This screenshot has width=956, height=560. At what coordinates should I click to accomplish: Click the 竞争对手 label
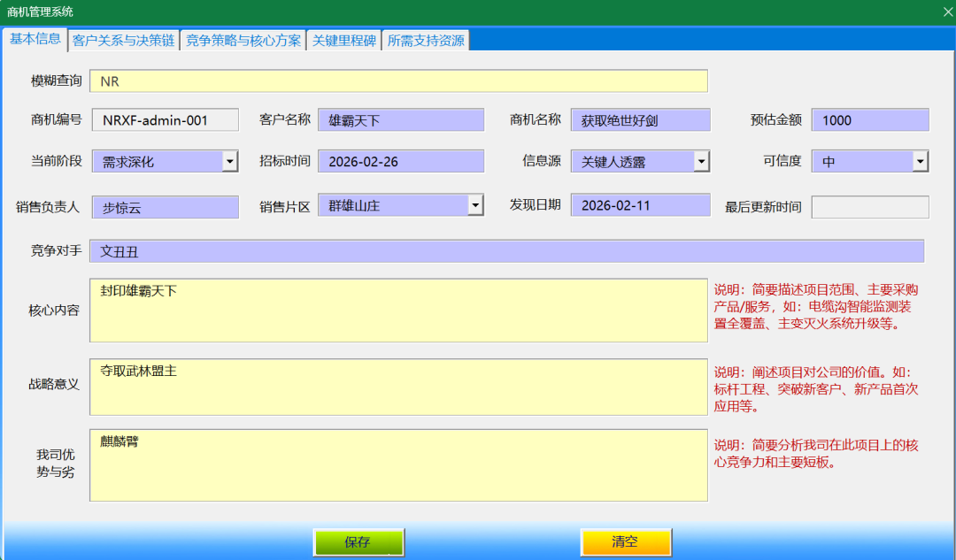[x=56, y=250]
